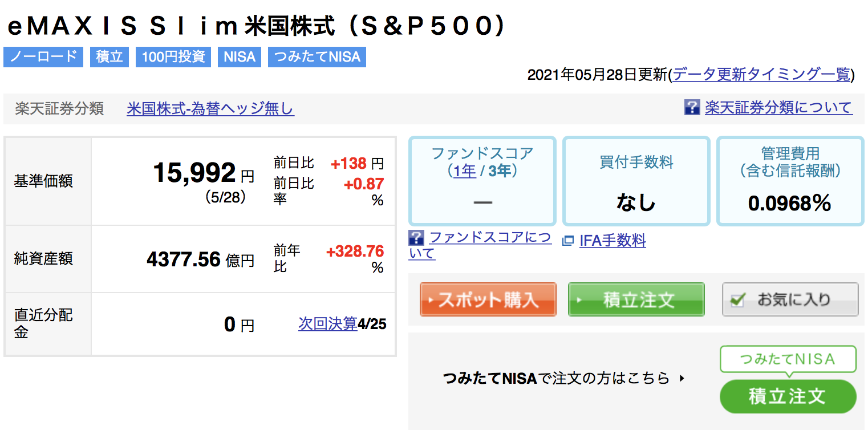Viewport: 868px width, 430px height.
Task: Select the ノーロード tag
Action: coord(43,57)
